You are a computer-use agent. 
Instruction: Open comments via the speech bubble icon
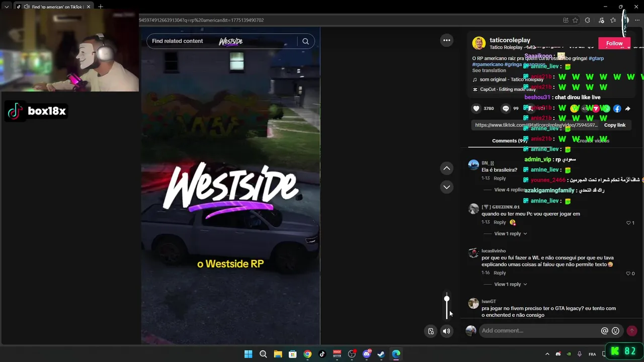(506, 109)
